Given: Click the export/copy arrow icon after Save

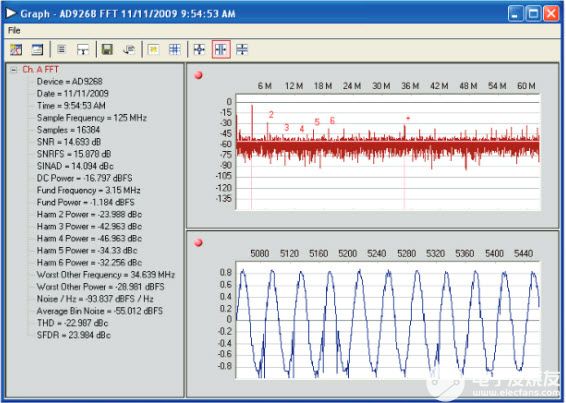Looking at the screenshot, I should (x=129, y=49).
